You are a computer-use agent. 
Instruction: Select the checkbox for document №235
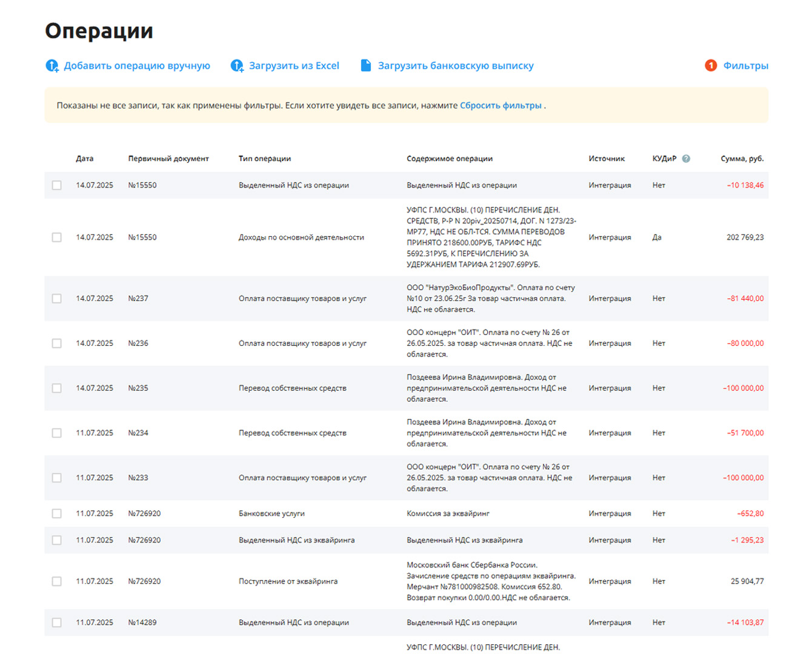click(x=57, y=388)
